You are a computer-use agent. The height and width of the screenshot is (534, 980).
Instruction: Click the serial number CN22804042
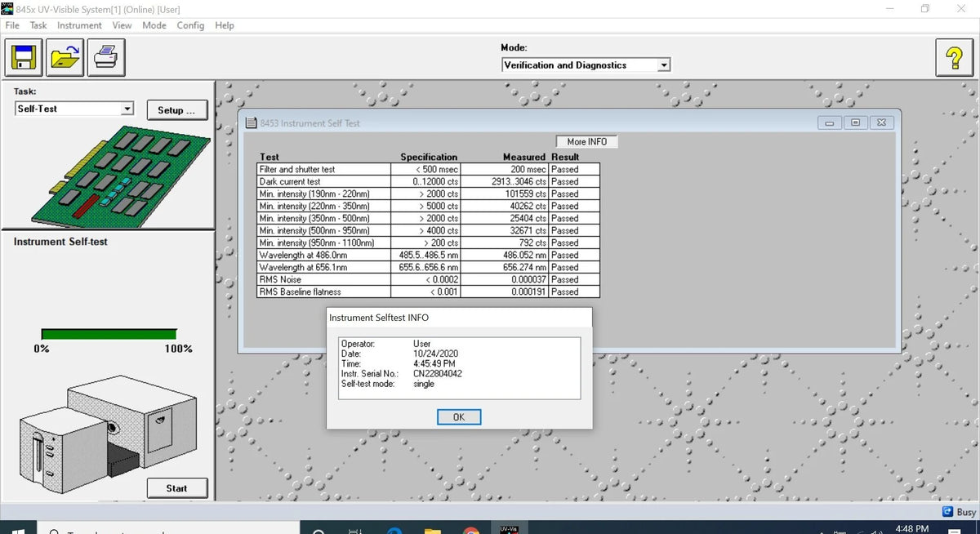438,374
